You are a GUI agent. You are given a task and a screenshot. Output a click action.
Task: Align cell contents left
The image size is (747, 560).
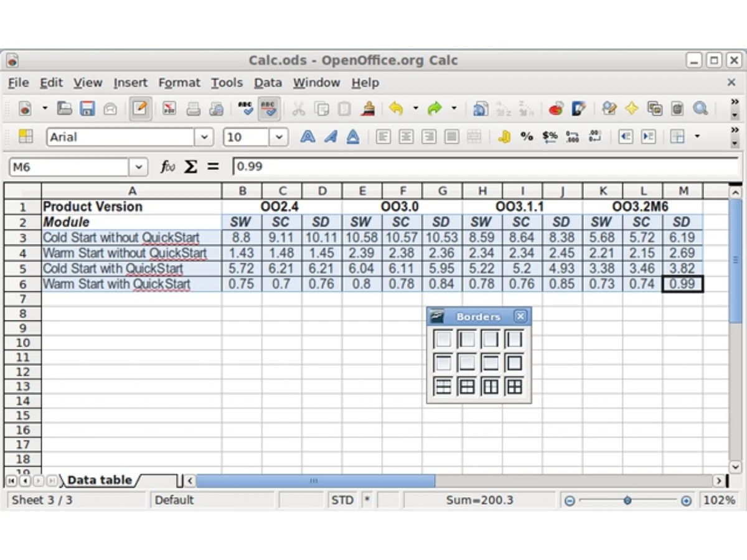coord(383,137)
